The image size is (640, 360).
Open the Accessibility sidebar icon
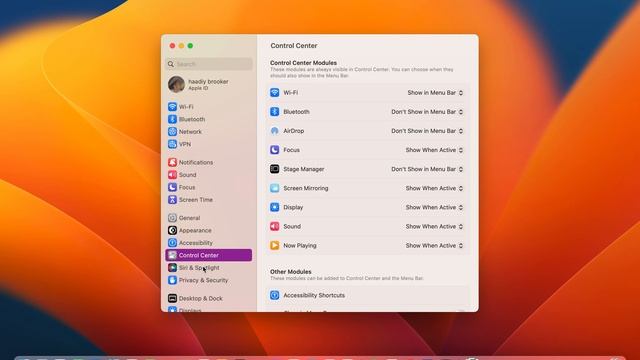click(x=172, y=242)
